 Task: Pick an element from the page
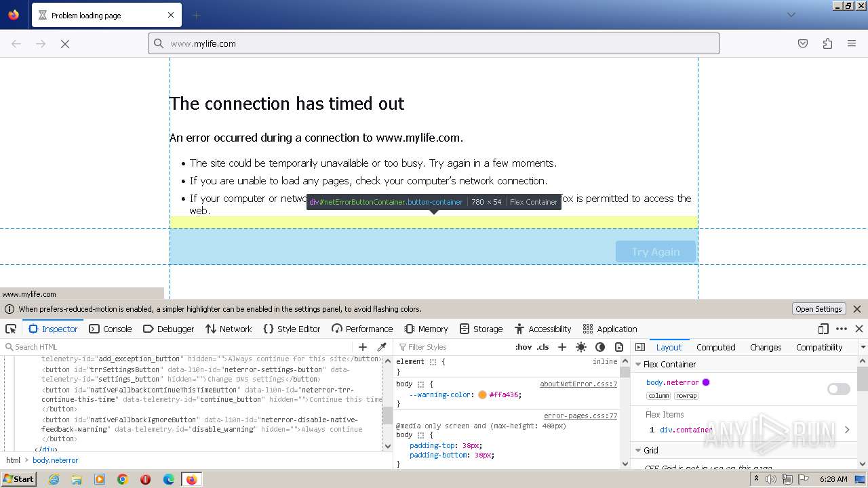(x=11, y=329)
